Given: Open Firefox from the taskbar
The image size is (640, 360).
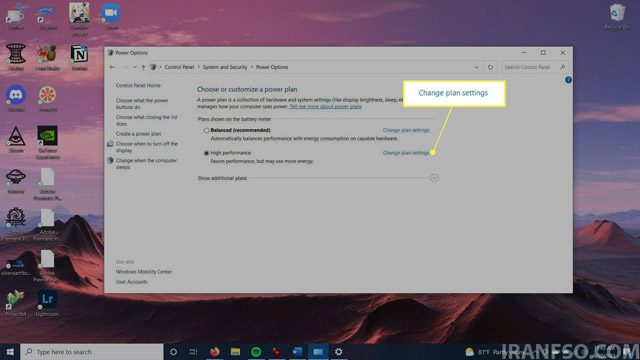Looking at the screenshot, I should point(215,351).
